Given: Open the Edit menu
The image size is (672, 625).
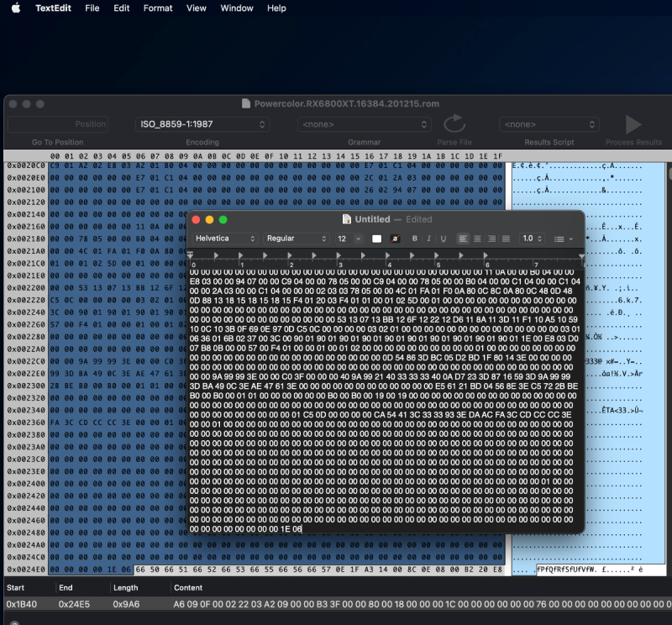Looking at the screenshot, I should [121, 8].
